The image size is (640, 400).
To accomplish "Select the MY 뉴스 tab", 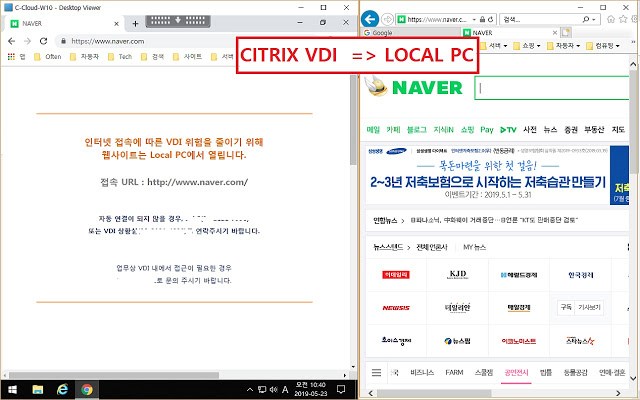I will click(x=474, y=247).
